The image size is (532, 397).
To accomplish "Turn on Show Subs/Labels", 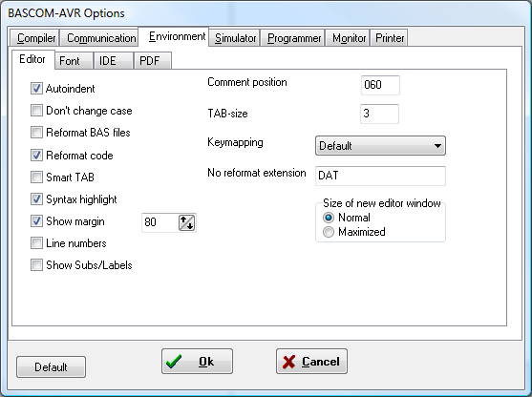I will point(36,264).
